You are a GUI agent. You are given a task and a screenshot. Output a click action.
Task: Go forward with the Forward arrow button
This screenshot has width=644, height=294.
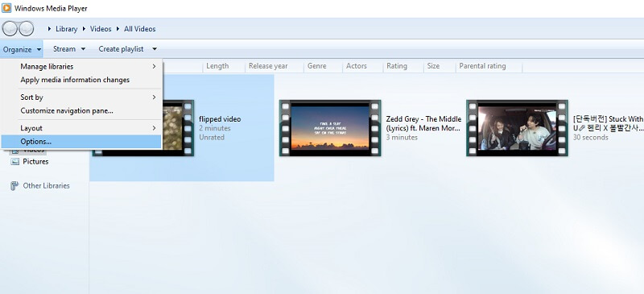pyautogui.click(x=27, y=29)
